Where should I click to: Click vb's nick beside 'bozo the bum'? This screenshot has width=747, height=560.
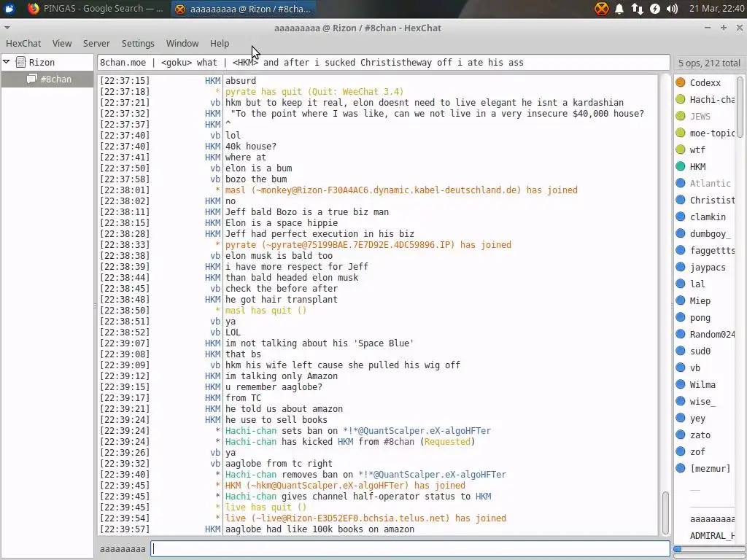(x=215, y=179)
